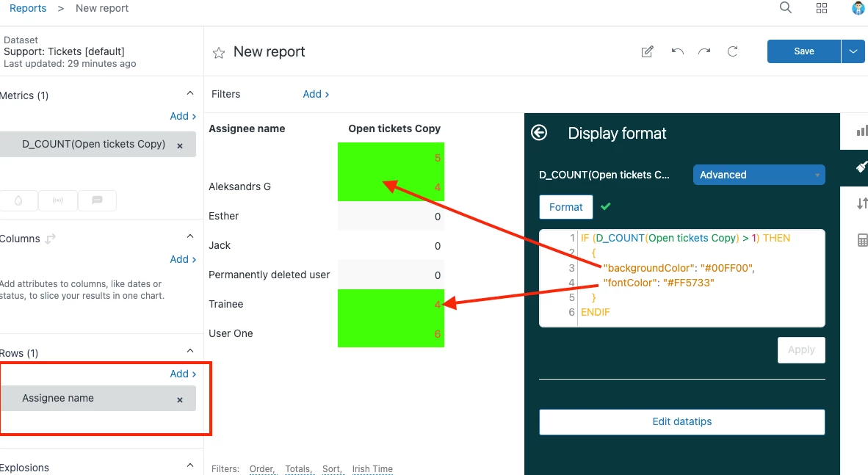Viewport: 868px width, 475px height.
Task: Open the Save dropdown arrow
Action: tap(853, 51)
